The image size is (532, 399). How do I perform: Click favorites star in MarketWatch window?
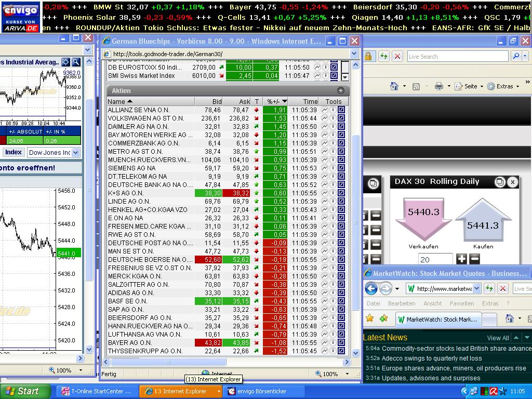click(x=370, y=318)
